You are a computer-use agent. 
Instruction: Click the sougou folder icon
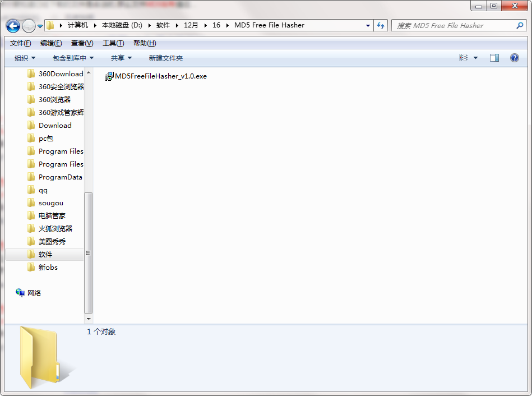click(31, 202)
